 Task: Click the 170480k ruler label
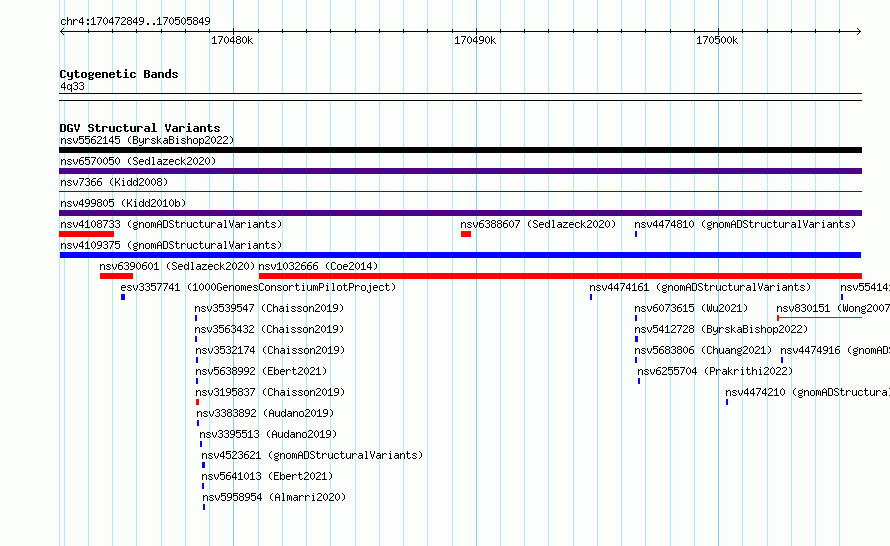(232, 40)
